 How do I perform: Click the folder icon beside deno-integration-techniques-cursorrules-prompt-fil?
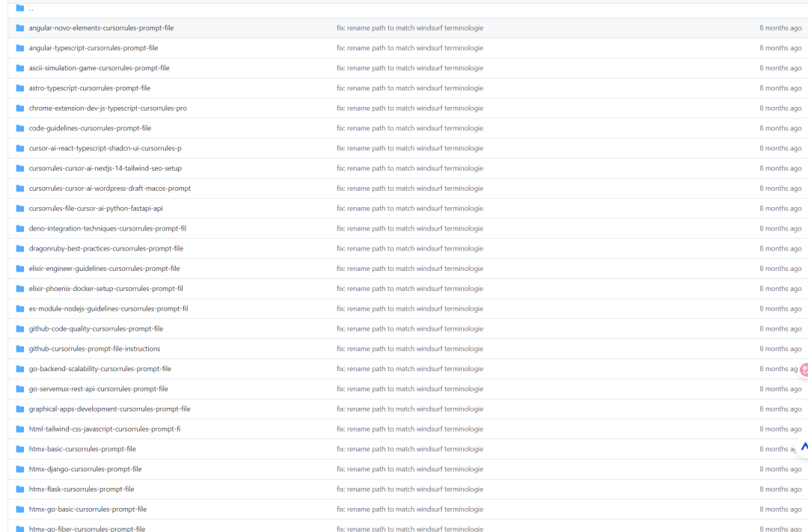click(19, 228)
